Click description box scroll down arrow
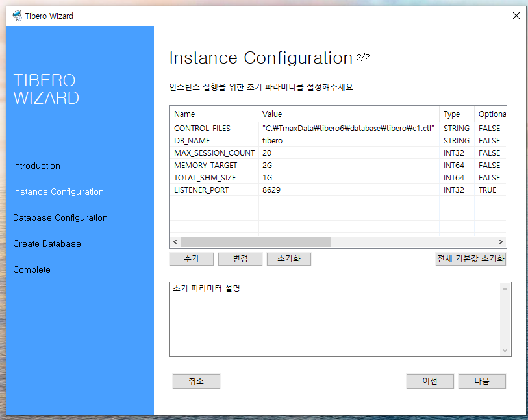528x420 pixels. point(505,351)
